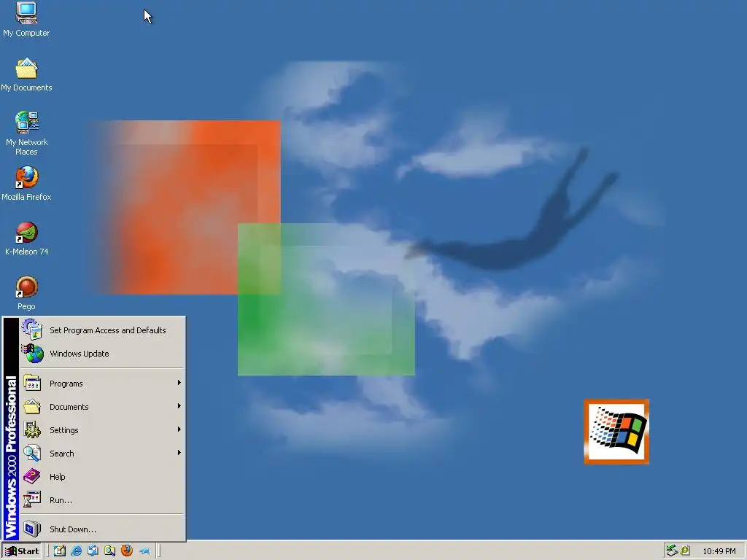Expand the Programs submenu arrow
This screenshot has width=747, height=560.
pos(179,383)
